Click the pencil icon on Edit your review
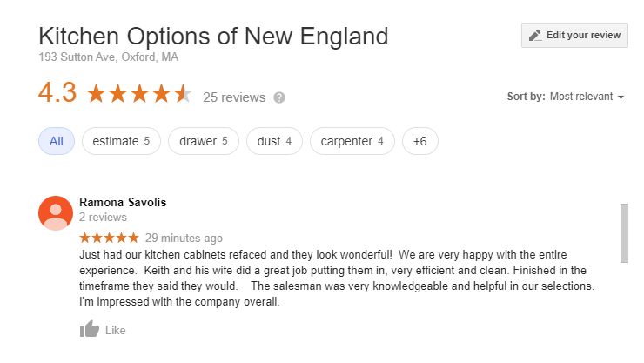The width and height of the screenshot is (644, 363). pos(535,36)
